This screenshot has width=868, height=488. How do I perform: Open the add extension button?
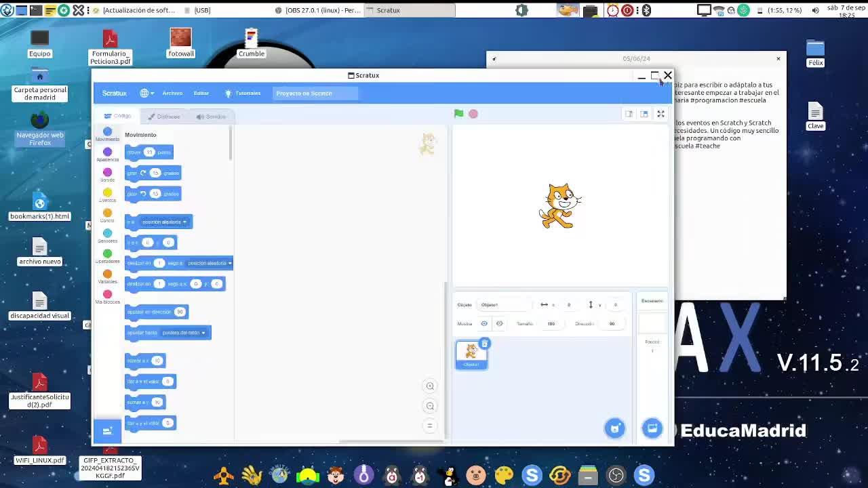tap(107, 431)
